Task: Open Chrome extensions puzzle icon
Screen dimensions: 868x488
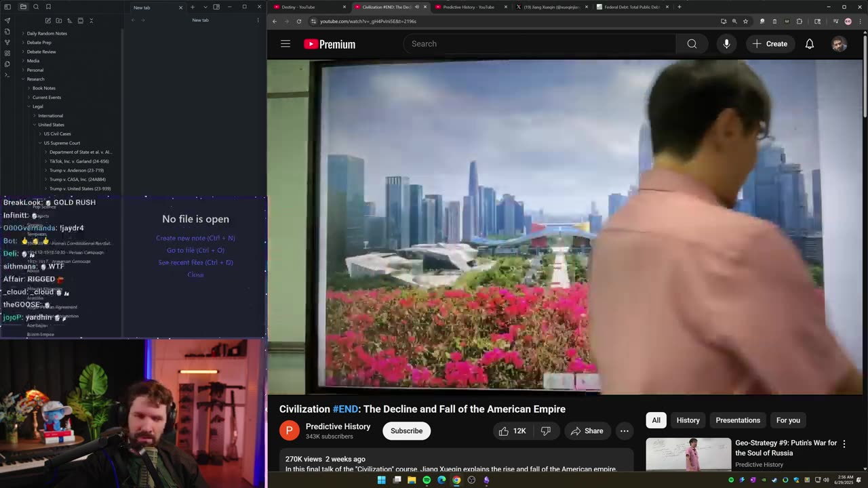Action: (800, 21)
